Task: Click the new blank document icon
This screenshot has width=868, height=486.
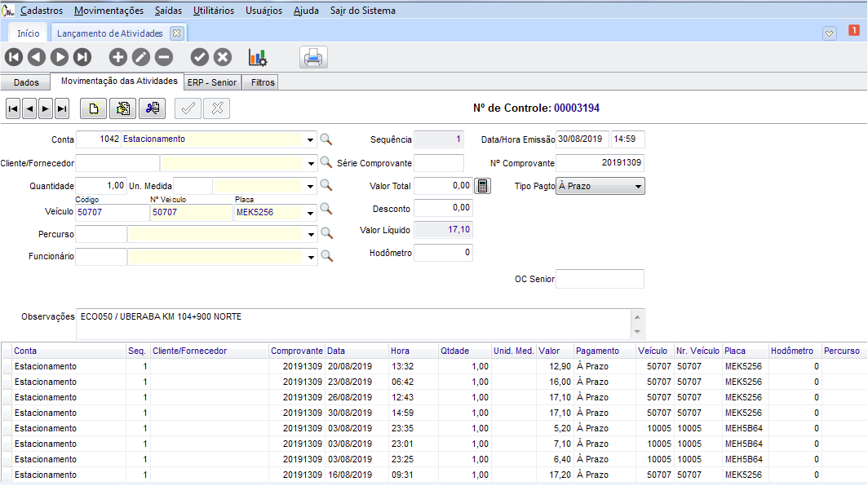Action: [x=95, y=108]
